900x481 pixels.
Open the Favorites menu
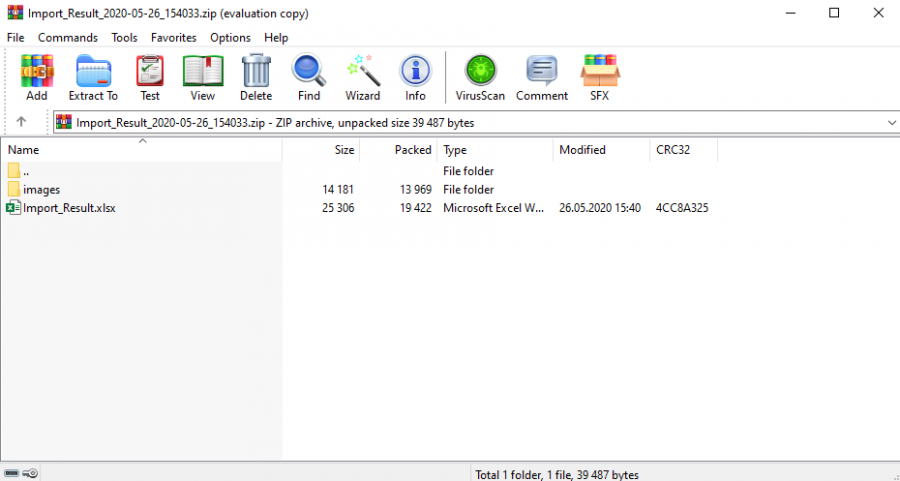pos(174,37)
